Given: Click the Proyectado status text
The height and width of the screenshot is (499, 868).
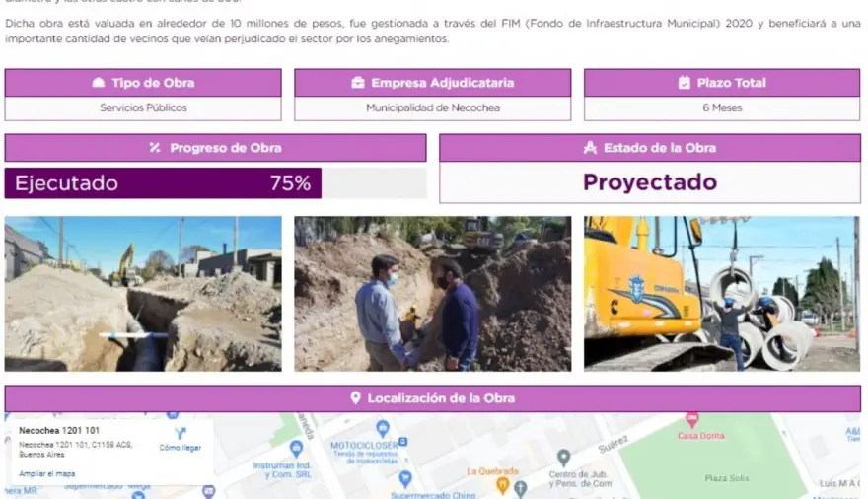Looking at the screenshot, I should (x=650, y=182).
